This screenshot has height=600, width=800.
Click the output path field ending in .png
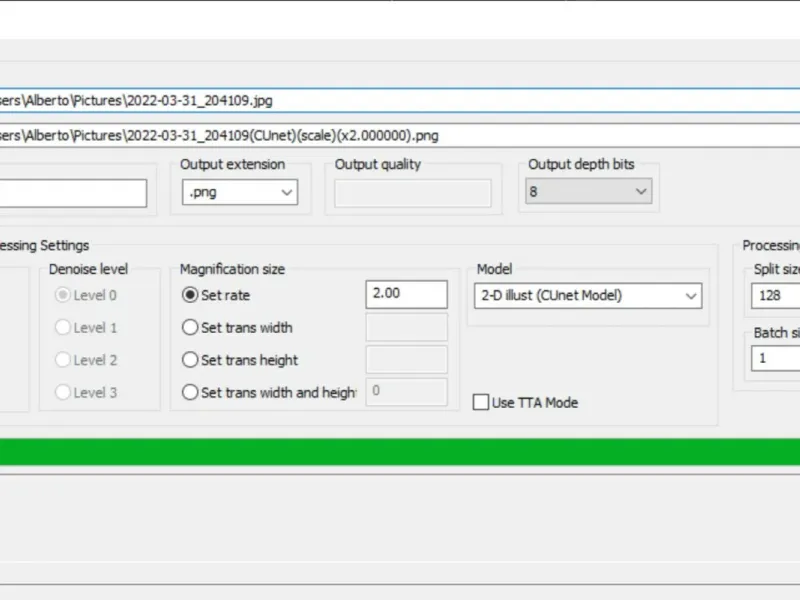pos(400,136)
